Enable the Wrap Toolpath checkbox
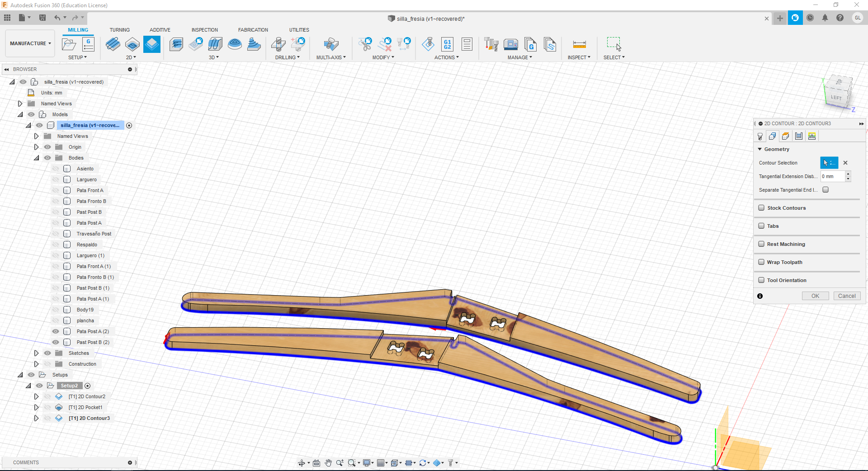This screenshot has width=868, height=471. pos(761,262)
